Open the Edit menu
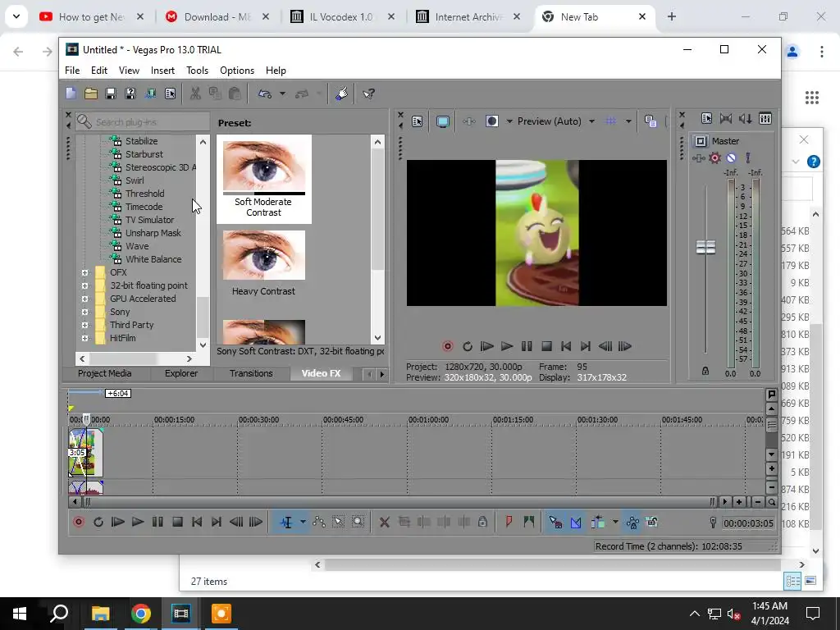 (x=99, y=71)
